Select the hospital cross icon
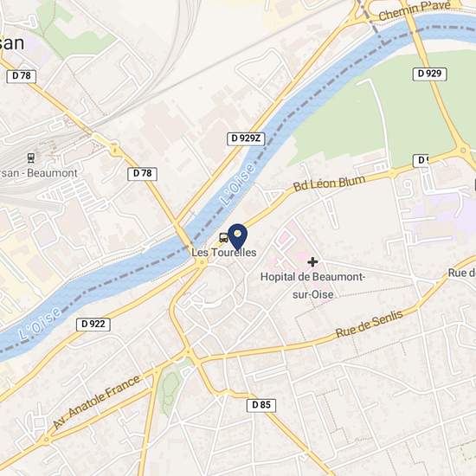 point(312,261)
